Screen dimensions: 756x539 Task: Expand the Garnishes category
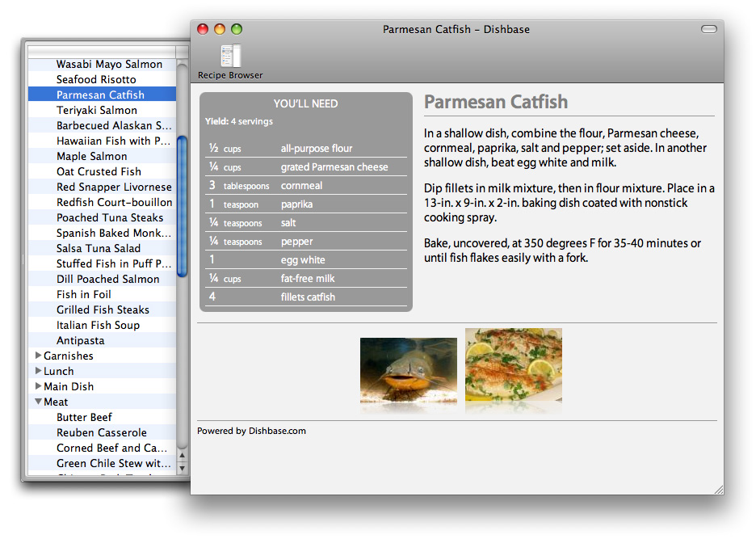[x=38, y=356]
